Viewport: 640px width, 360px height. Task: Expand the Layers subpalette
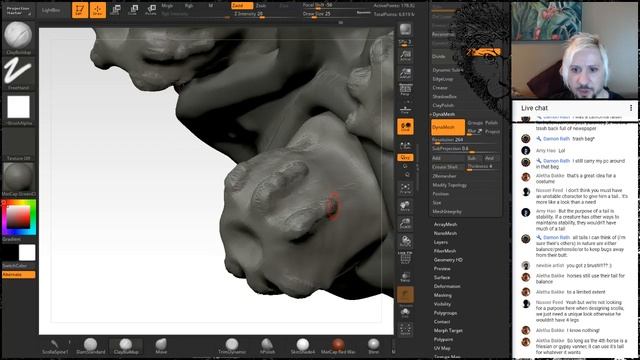[x=441, y=242]
